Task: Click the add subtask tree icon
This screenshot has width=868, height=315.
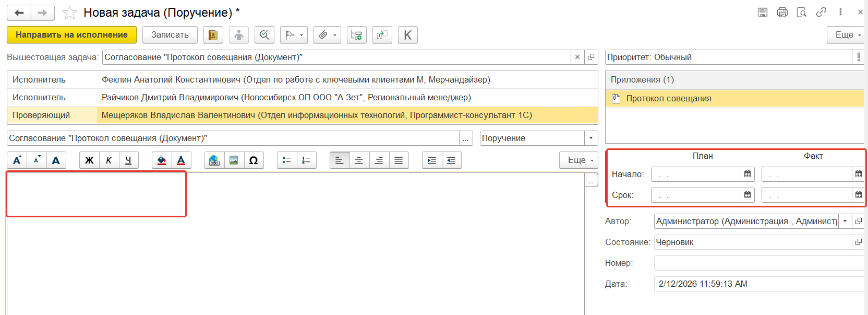Action: 357,35
